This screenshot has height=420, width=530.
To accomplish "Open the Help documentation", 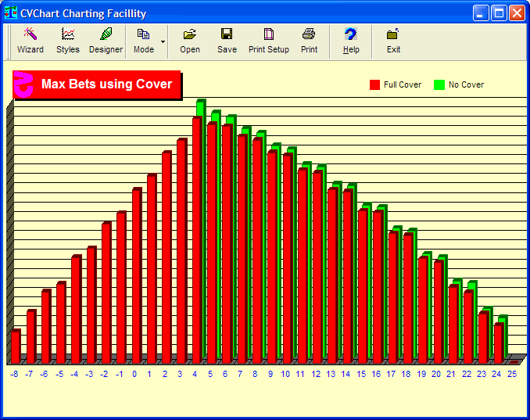I will [351, 41].
